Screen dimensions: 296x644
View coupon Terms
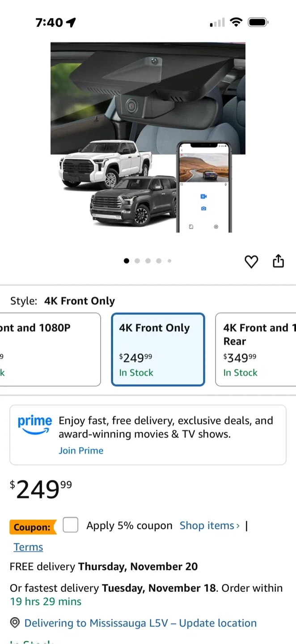[x=28, y=547]
